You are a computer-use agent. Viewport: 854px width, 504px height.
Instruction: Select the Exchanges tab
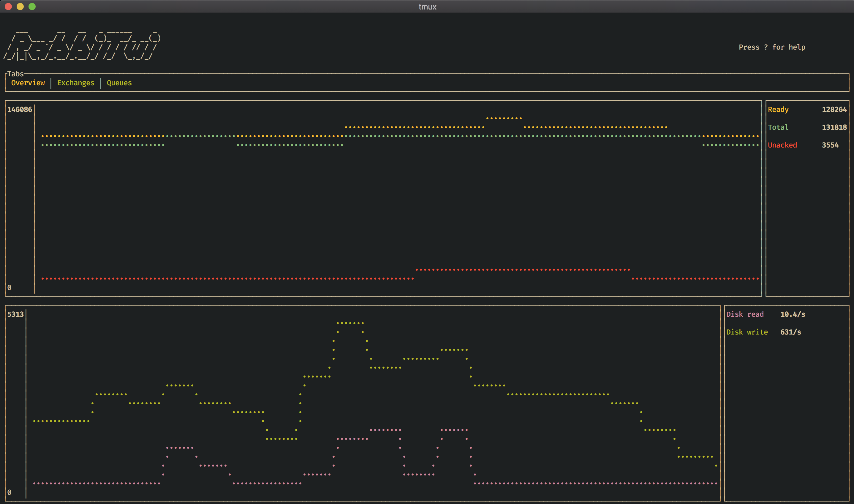pyautogui.click(x=75, y=82)
